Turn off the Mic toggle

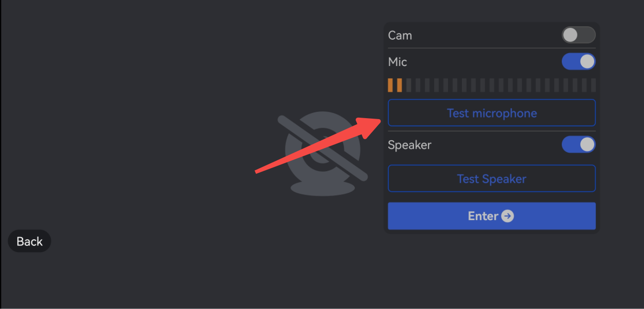(x=579, y=62)
